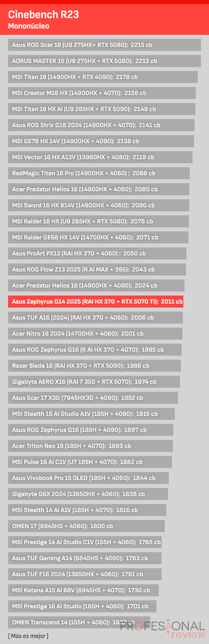The height and width of the screenshot is (644, 209).
Task: Click the Asus ROG Scar 18 benchmark bar
Action: coord(104,45)
